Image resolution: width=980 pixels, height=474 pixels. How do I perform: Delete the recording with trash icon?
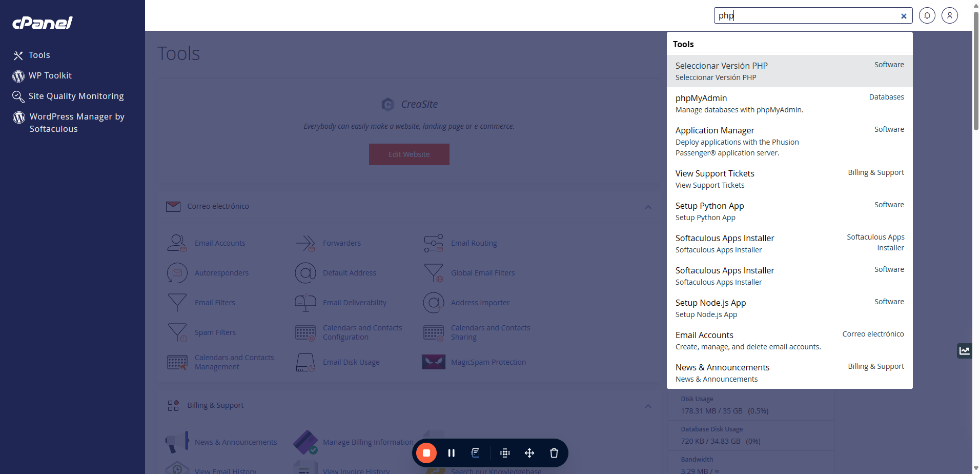point(554,453)
